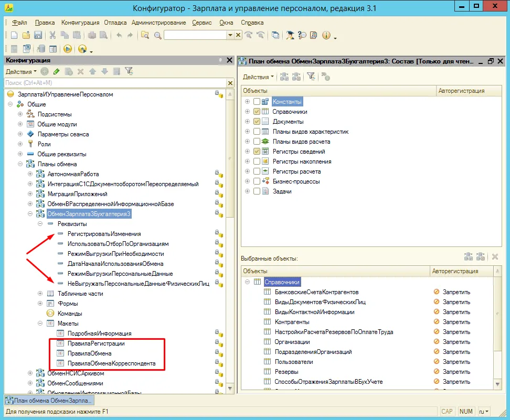This screenshot has height=420, width=510.
Task: Click the ru language indicator in the status bar
Action: [484, 411]
